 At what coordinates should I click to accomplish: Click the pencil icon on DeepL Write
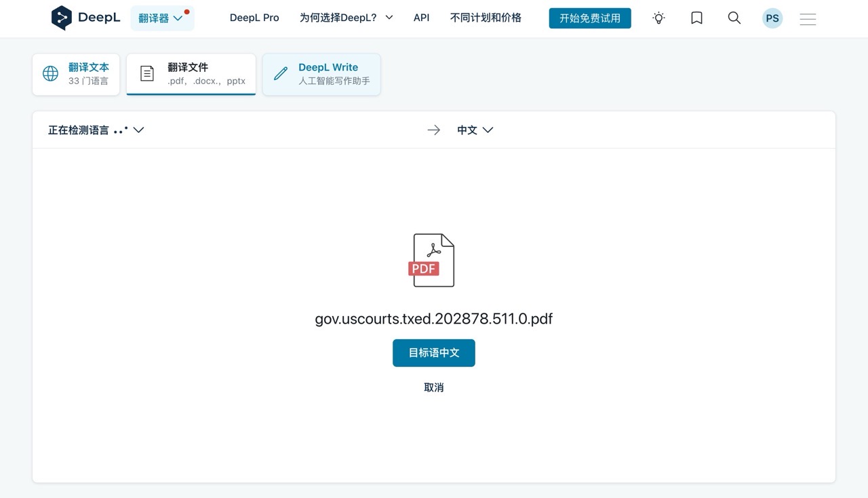pos(281,74)
